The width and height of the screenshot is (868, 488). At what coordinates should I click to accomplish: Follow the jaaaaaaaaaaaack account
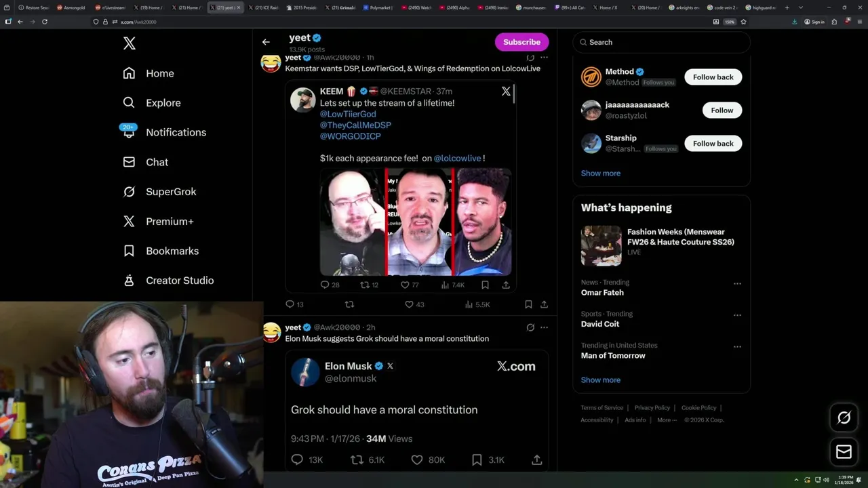tap(722, 110)
